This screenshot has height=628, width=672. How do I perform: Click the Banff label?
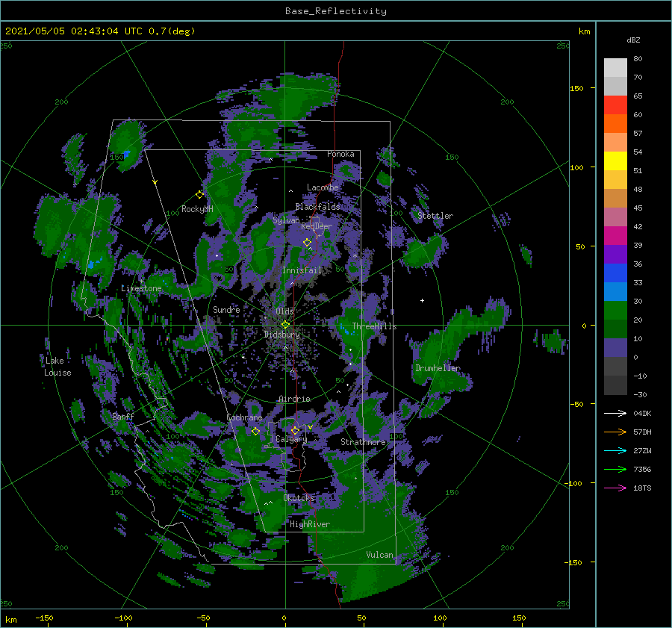coord(123,417)
